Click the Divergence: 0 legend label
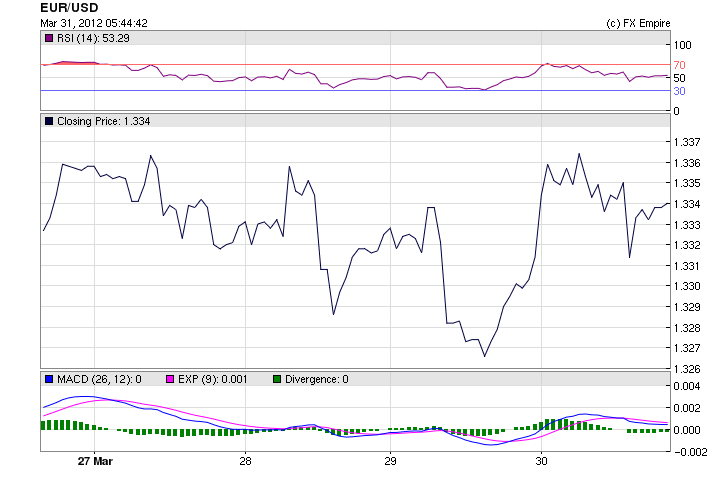710x487 pixels. point(316,379)
